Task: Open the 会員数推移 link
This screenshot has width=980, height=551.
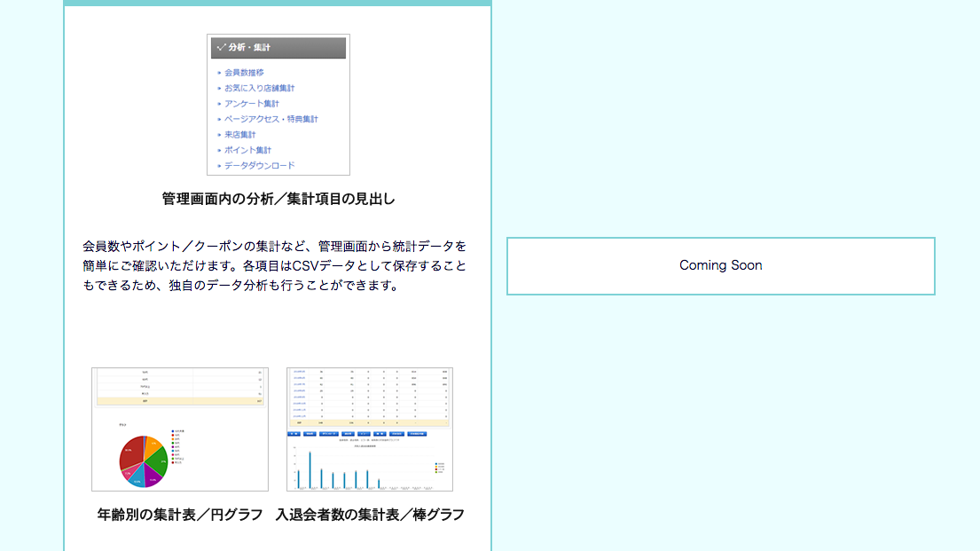Action: click(x=244, y=73)
